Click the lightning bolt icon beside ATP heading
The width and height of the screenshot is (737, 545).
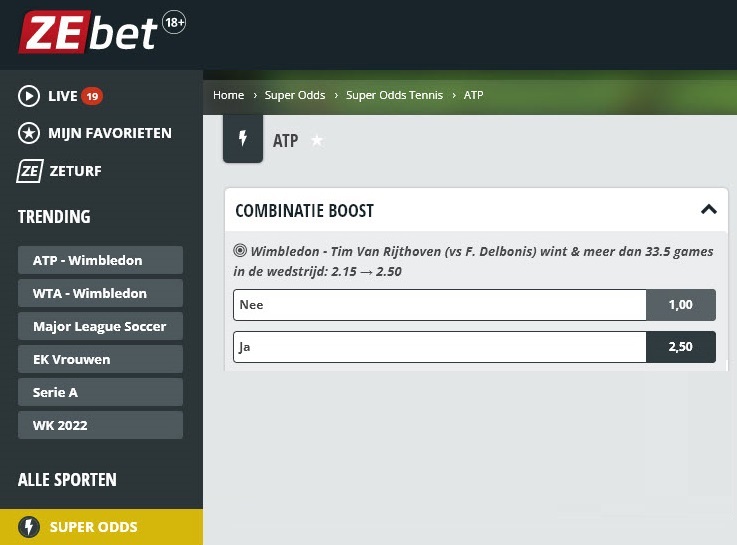pos(243,140)
